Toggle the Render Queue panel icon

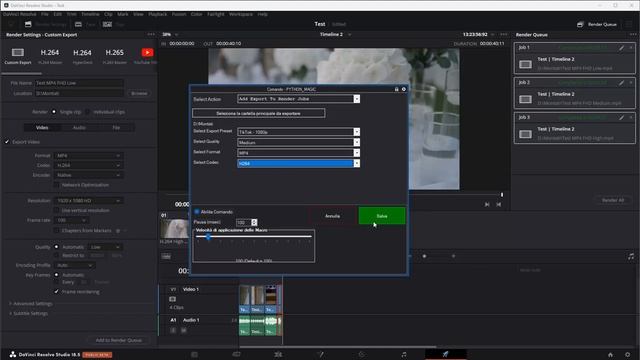pos(580,24)
